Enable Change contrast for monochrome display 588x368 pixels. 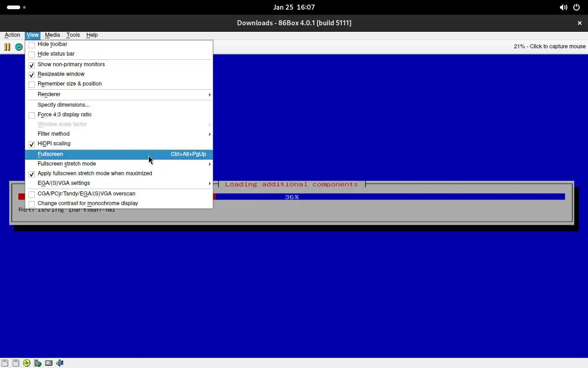(x=119, y=203)
